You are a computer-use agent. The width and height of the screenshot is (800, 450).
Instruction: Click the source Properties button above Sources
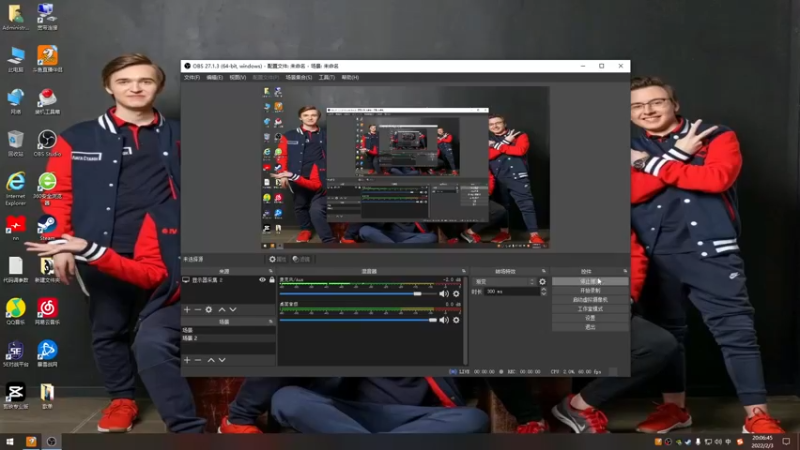(278, 259)
